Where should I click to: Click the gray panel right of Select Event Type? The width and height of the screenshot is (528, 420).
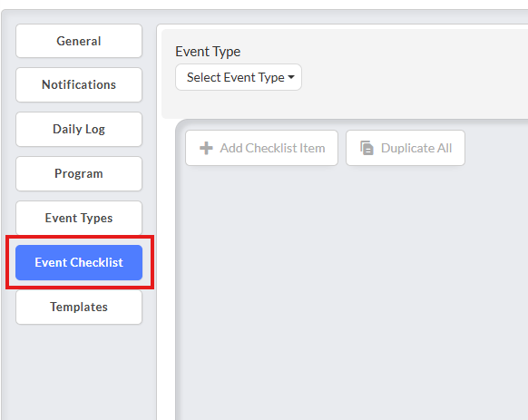pyautogui.click(x=415, y=77)
